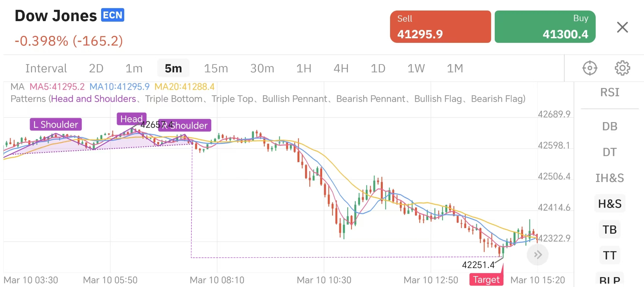This screenshot has height=287, width=644.
Task: Click the Head pattern label on chart
Action: tap(131, 119)
